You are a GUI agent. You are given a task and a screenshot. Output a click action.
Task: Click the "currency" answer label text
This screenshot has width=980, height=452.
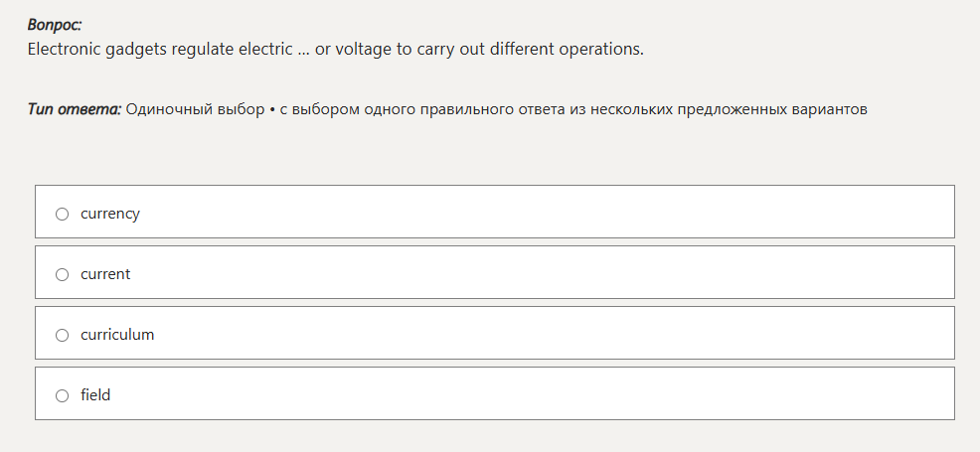tap(110, 214)
